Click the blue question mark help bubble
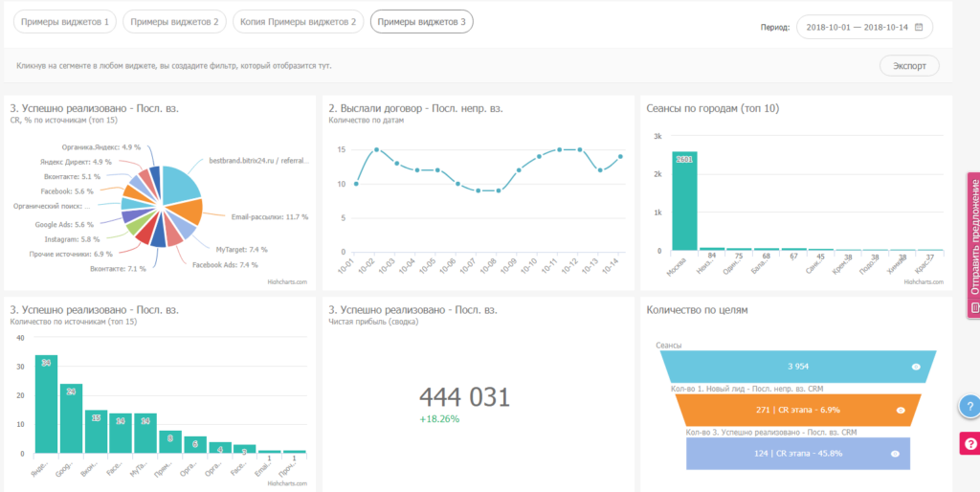This screenshot has height=492, width=980. click(x=970, y=407)
